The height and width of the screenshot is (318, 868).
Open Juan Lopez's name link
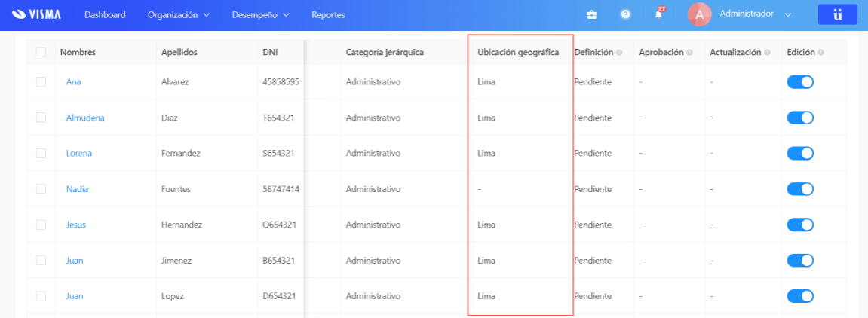pyautogui.click(x=75, y=296)
